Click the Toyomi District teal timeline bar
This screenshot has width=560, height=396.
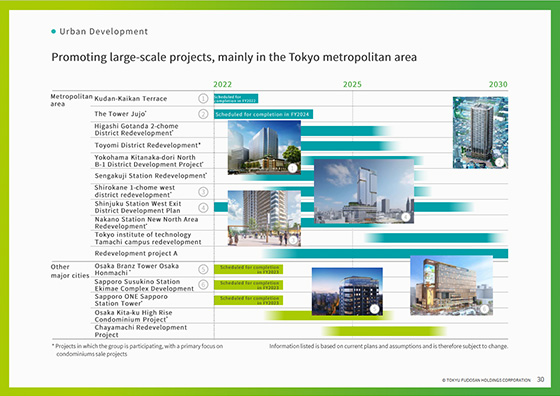click(x=350, y=146)
